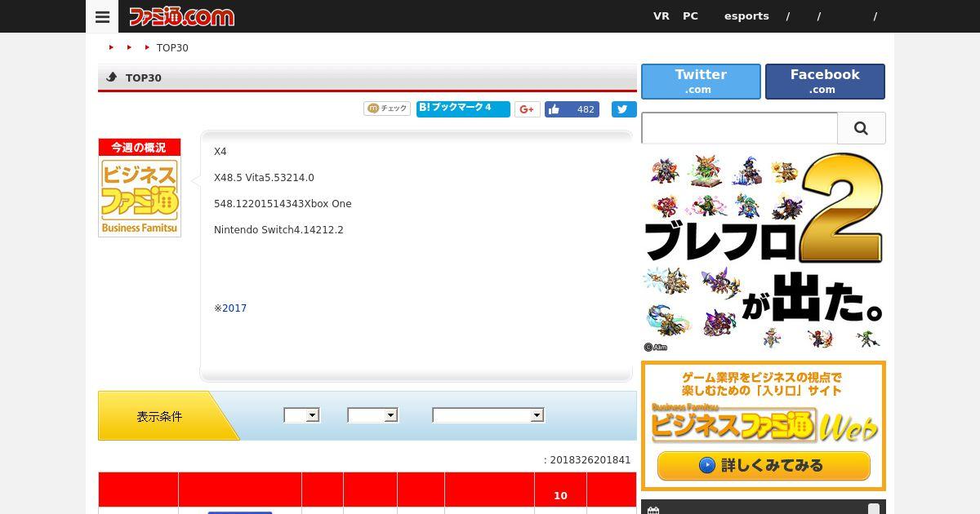Screen dimensions: 980x514
Task: Open the hamburger menu icon
Action: (102, 16)
